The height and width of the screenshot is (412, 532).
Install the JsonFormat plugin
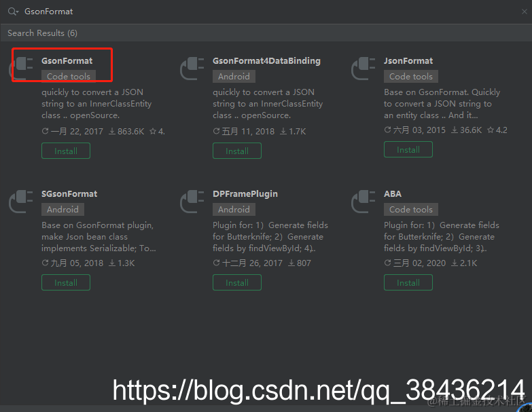(x=408, y=149)
